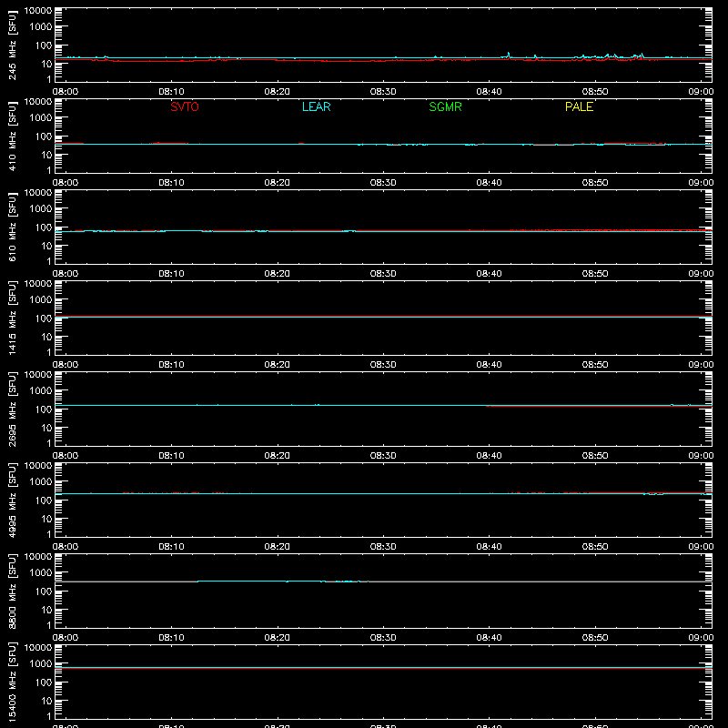Viewport: 728px width, 728px height.
Task: Select the 410 MHz [SFU] axis title
Action: click(12, 136)
